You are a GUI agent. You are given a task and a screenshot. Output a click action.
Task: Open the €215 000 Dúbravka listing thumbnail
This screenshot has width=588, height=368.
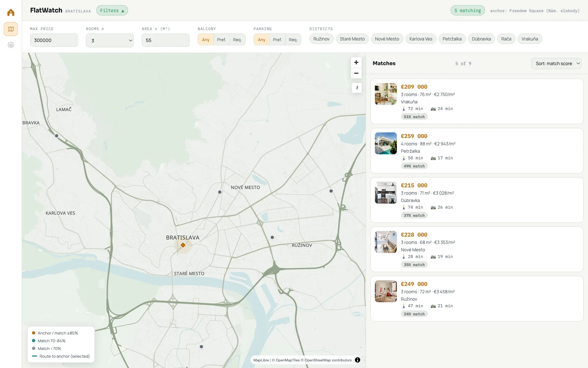pos(386,192)
